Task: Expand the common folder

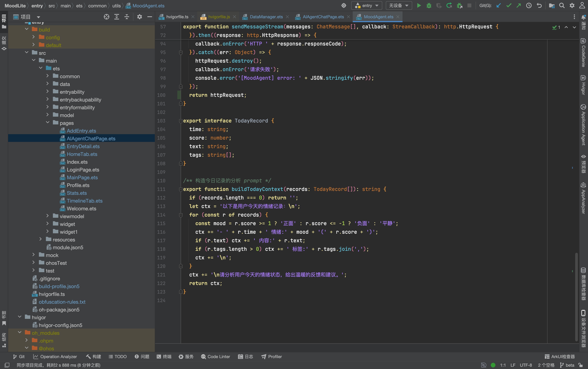Action: 48,76
